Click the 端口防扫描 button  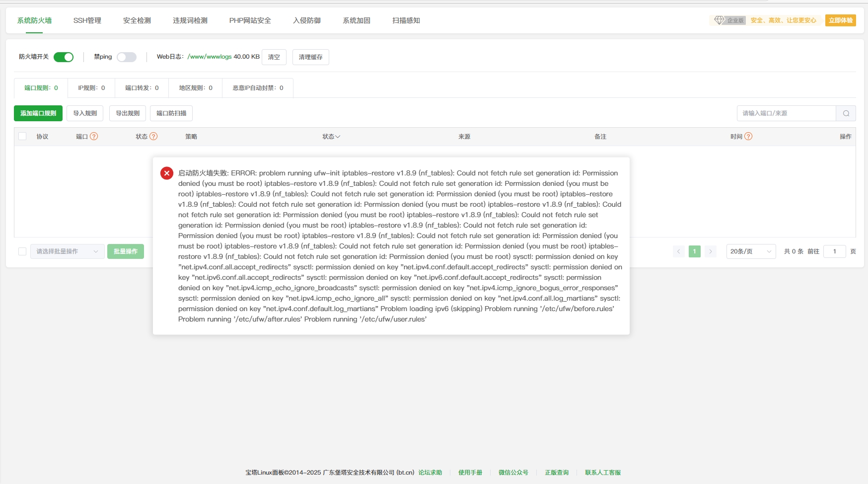point(171,113)
